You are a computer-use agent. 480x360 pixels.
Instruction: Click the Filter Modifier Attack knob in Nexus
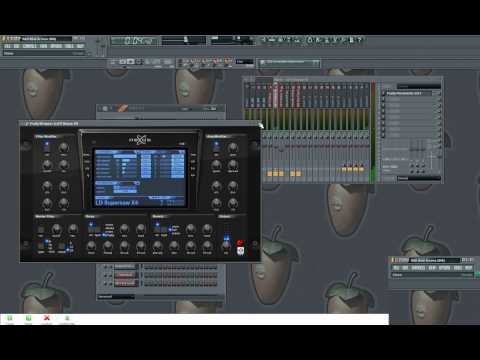click(47, 186)
